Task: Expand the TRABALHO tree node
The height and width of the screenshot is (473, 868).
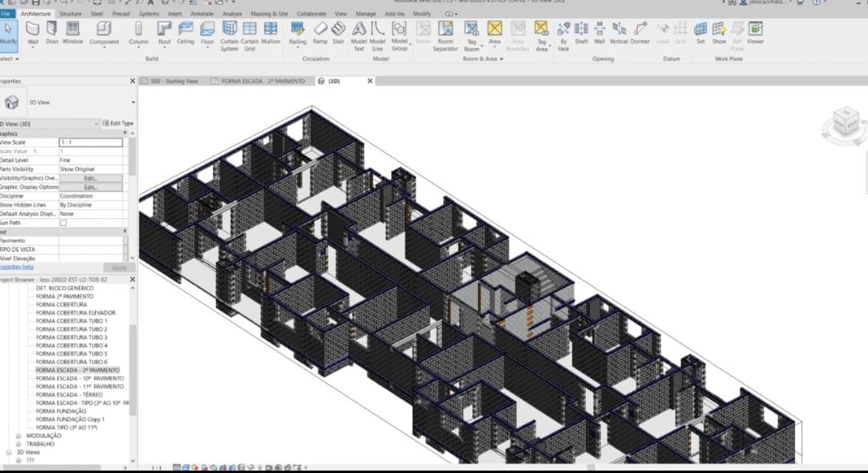Action: click(18, 444)
